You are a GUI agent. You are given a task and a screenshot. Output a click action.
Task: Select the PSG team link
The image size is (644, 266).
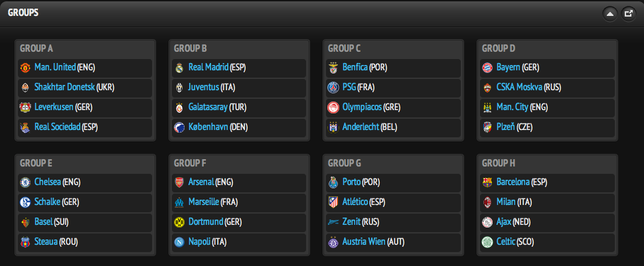(350, 88)
